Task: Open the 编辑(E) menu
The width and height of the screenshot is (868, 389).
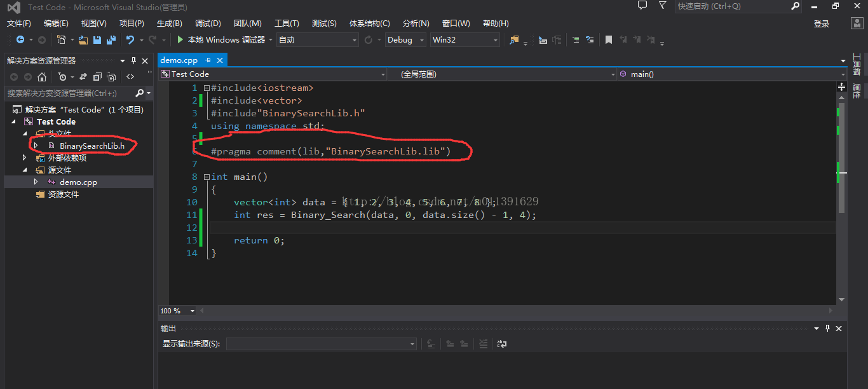Action: [56, 24]
